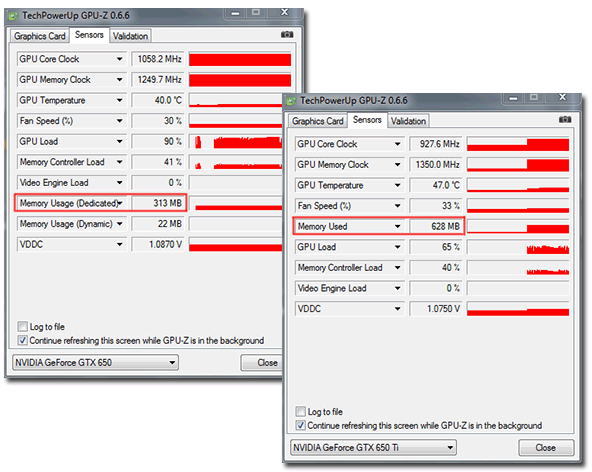Uncheck Continue refreshing in GTX 650 Ti window
The width and height of the screenshot is (592, 472).
301,425
